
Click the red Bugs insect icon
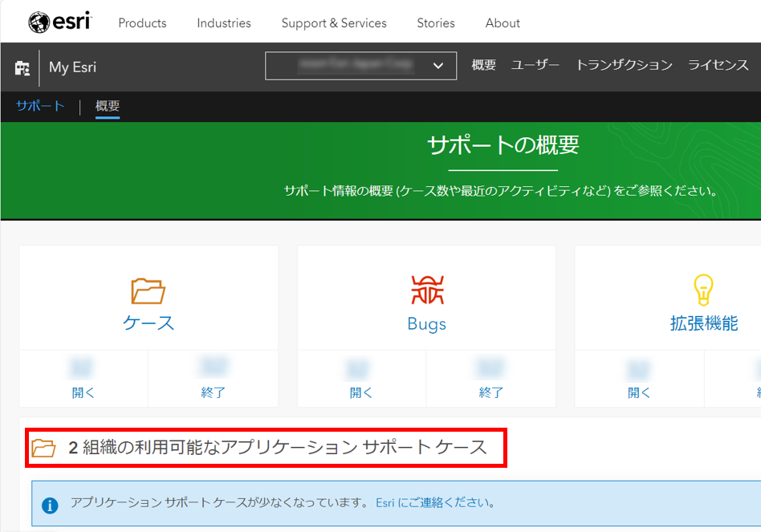(427, 290)
